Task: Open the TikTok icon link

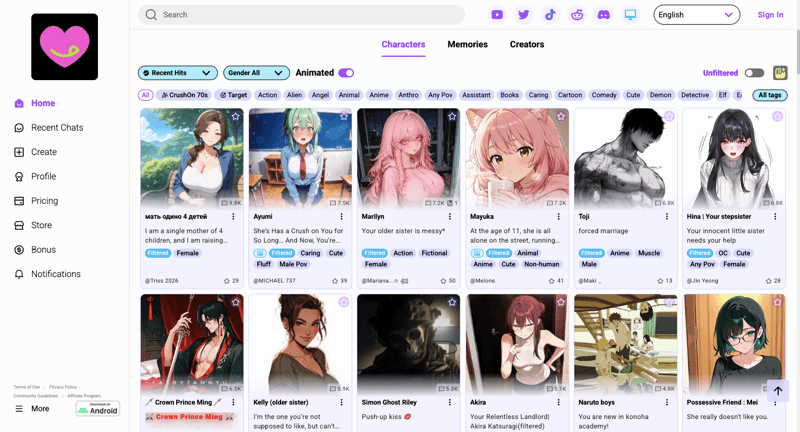Action: coord(550,15)
